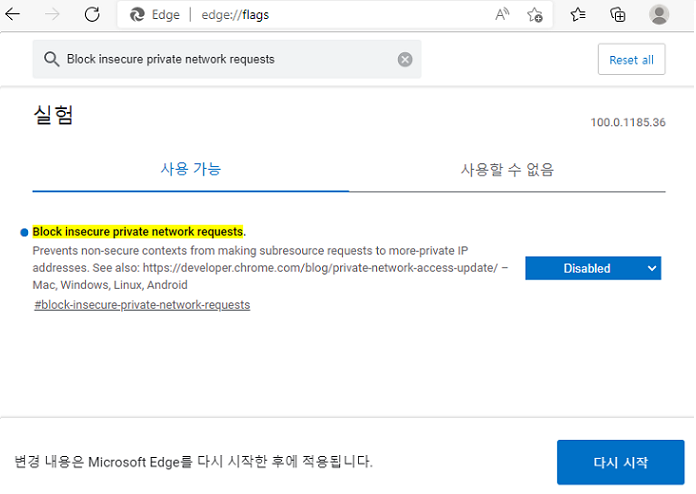This screenshot has height=494, width=696.
Task: Open the Collections icon
Action: (617, 15)
